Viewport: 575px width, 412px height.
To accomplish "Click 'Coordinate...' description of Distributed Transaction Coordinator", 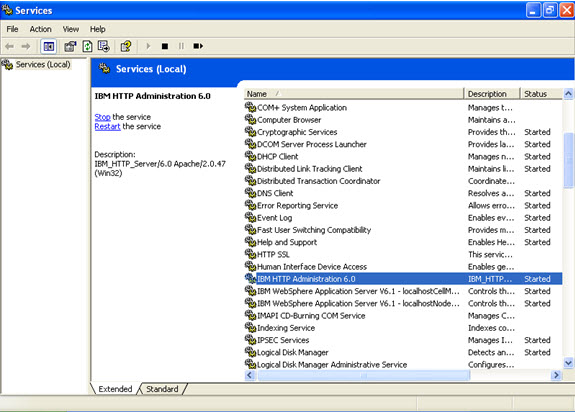I will (x=491, y=181).
